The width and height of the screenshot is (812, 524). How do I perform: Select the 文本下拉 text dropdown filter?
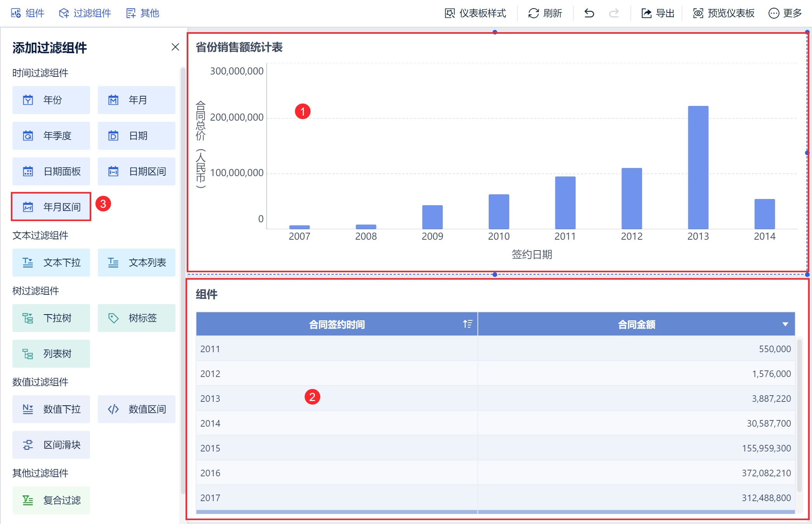point(51,263)
